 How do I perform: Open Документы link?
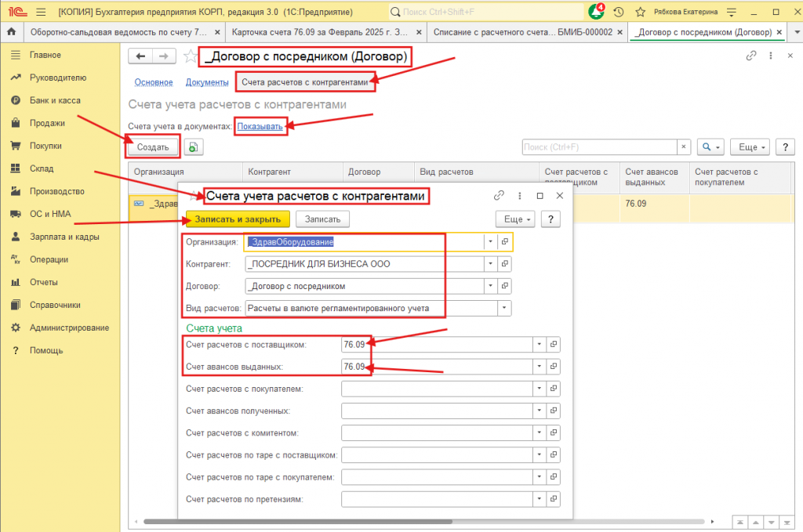click(x=207, y=81)
